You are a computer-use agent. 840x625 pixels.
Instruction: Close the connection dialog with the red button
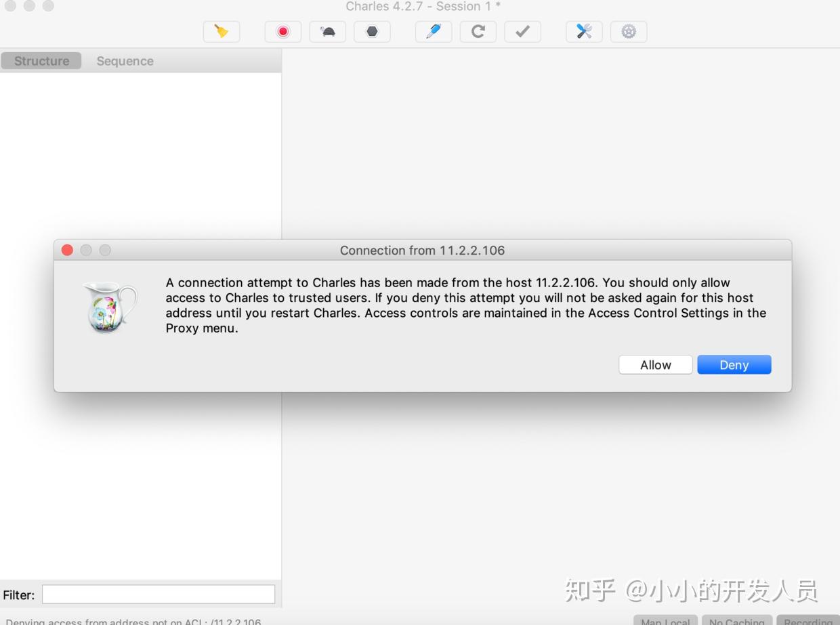click(x=67, y=250)
